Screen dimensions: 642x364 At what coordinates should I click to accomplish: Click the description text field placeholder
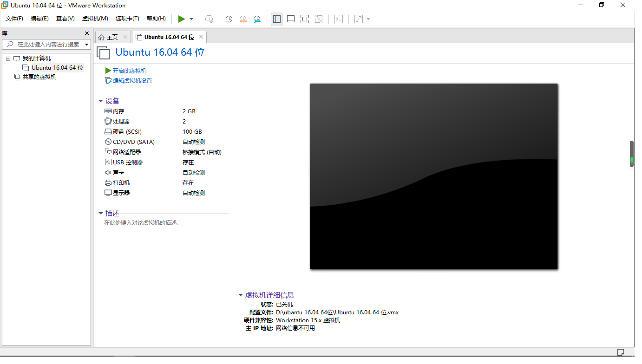(x=142, y=223)
